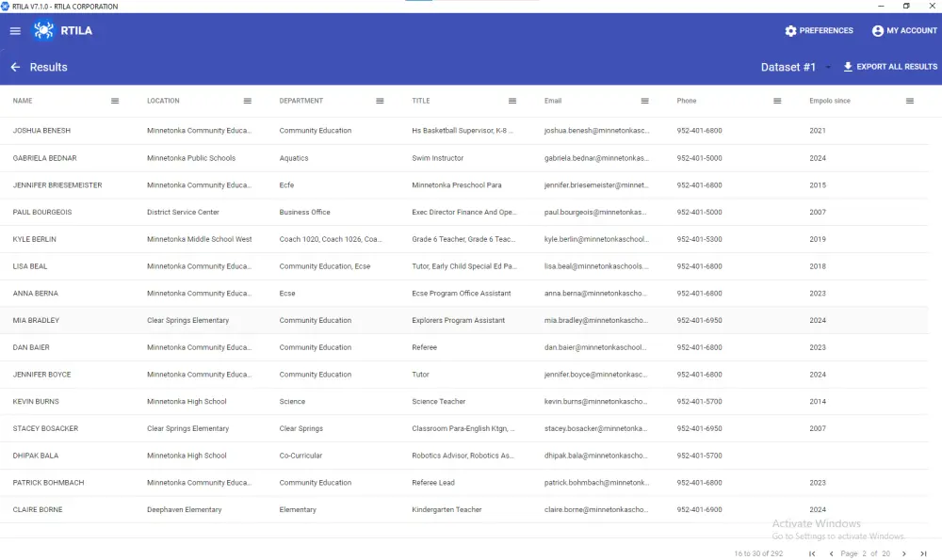Select LISA BEAL name cell
This screenshot has height=560, width=942.
[x=30, y=266]
